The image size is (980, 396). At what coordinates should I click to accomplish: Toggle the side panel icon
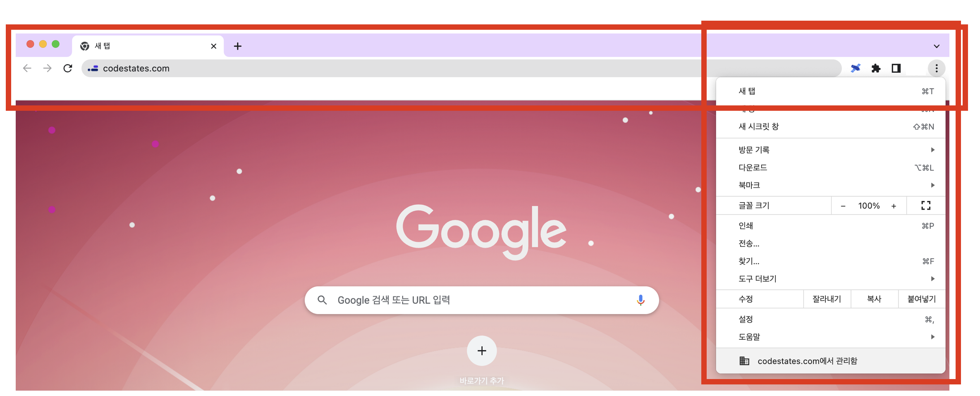[896, 68]
